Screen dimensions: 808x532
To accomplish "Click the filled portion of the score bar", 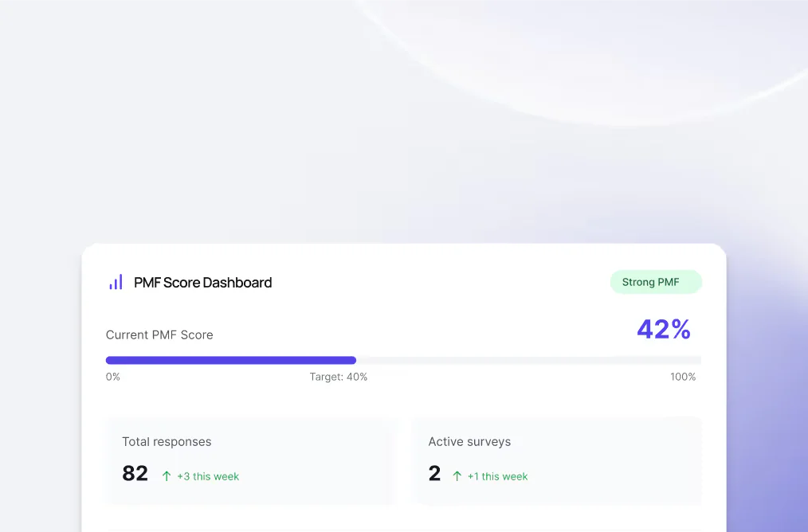I will pyautogui.click(x=231, y=360).
